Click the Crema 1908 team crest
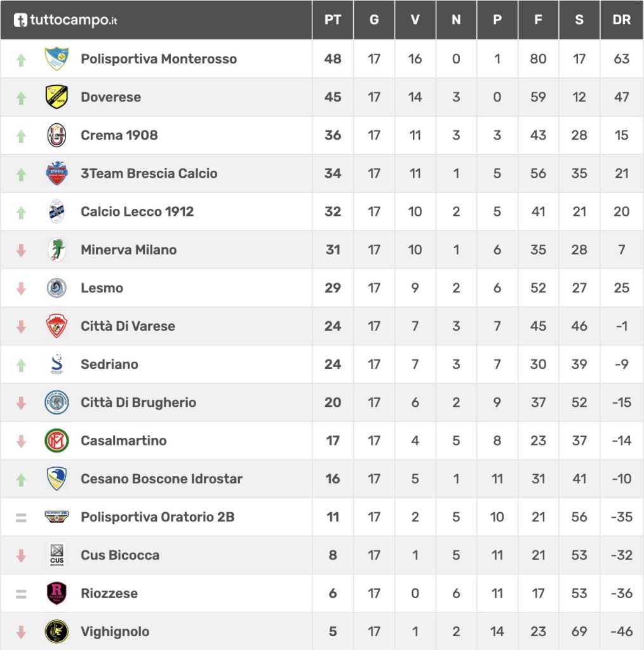The image size is (644, 650). (x=57, y=135)
